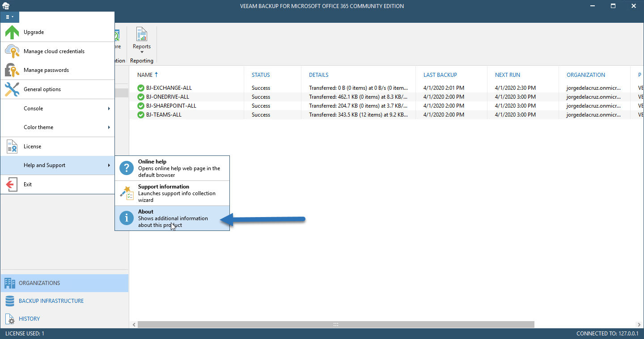
Task: Click the horizontal scrollbar thumb
Action: 336,325
